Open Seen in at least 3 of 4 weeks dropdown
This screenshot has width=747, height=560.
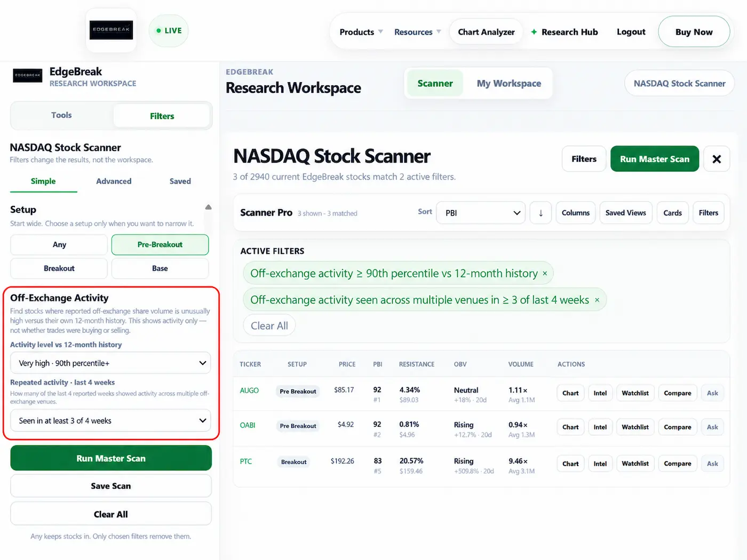coord(110,421)
